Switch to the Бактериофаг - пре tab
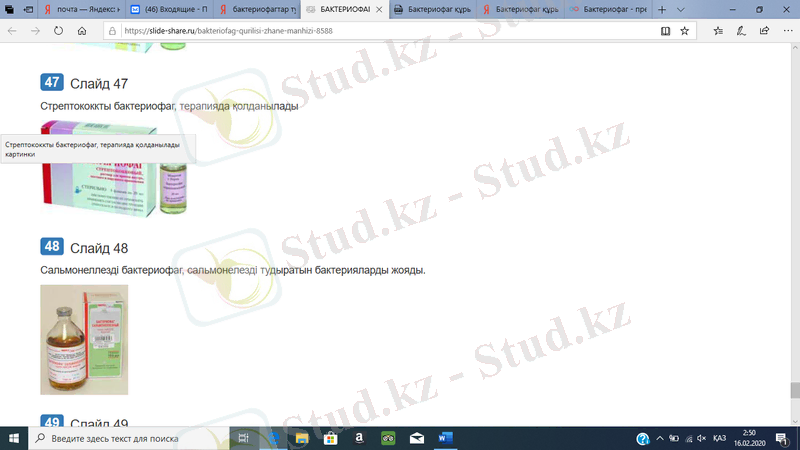Image resolution: width=800 pixels, height=450 pixels. 608,10
